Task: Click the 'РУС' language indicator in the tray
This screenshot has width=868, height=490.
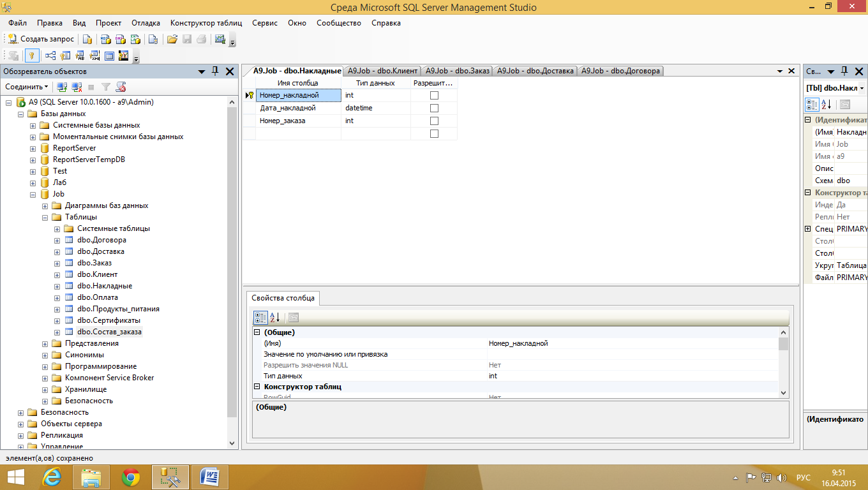Action: (803, 478)
